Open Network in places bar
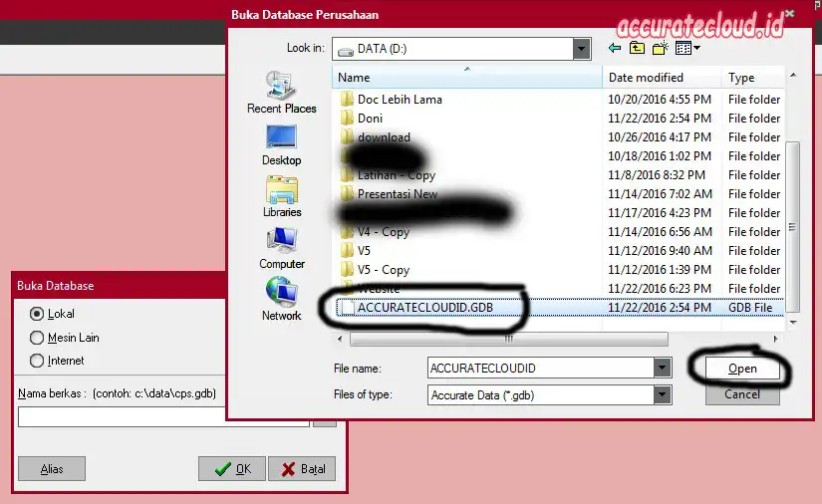The image size is (822, 504). 282,298
